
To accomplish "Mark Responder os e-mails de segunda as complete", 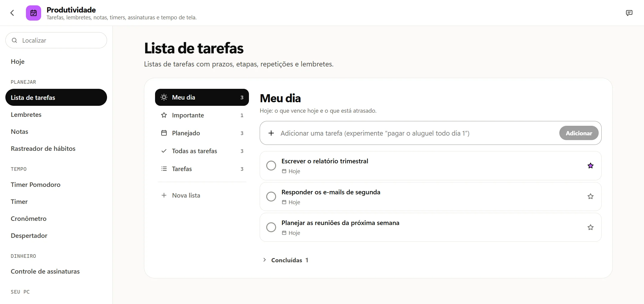I will [271, 196].
